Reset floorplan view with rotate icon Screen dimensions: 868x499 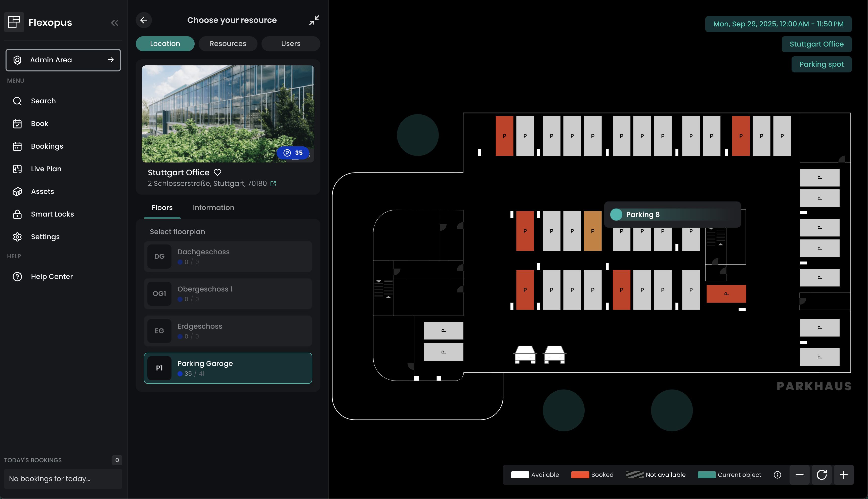821,475
